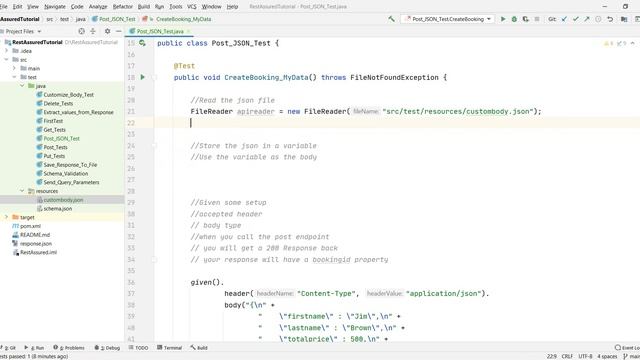Viewport: 640px width, 360px height.
Task: Open the Refactor menu
Action: coord(122,7)
